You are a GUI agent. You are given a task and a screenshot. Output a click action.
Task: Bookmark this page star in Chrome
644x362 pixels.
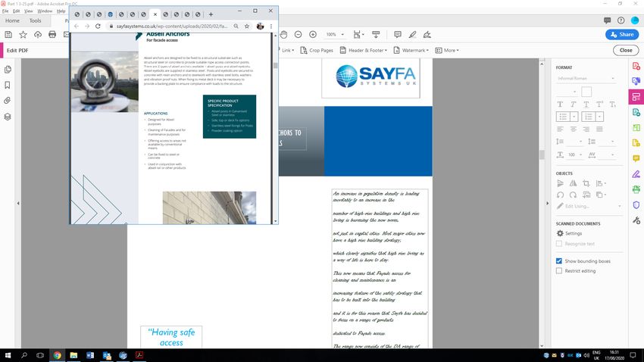click(x=247, y=26)
